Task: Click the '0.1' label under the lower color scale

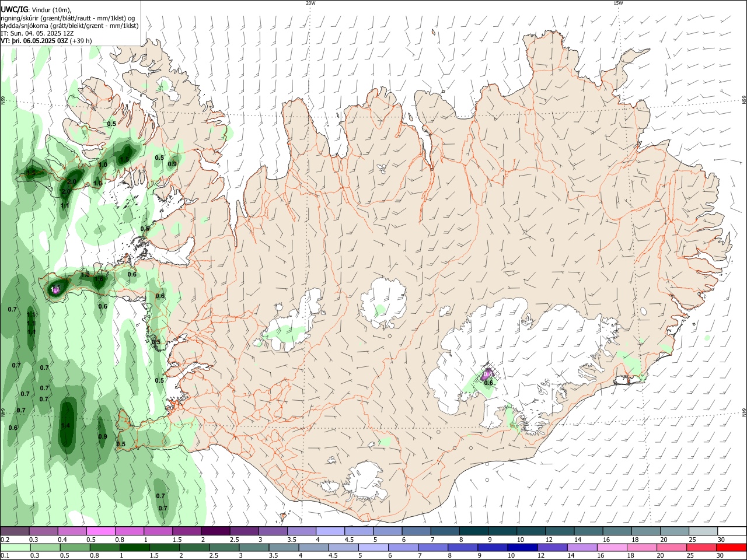Action: coord(5,556)
